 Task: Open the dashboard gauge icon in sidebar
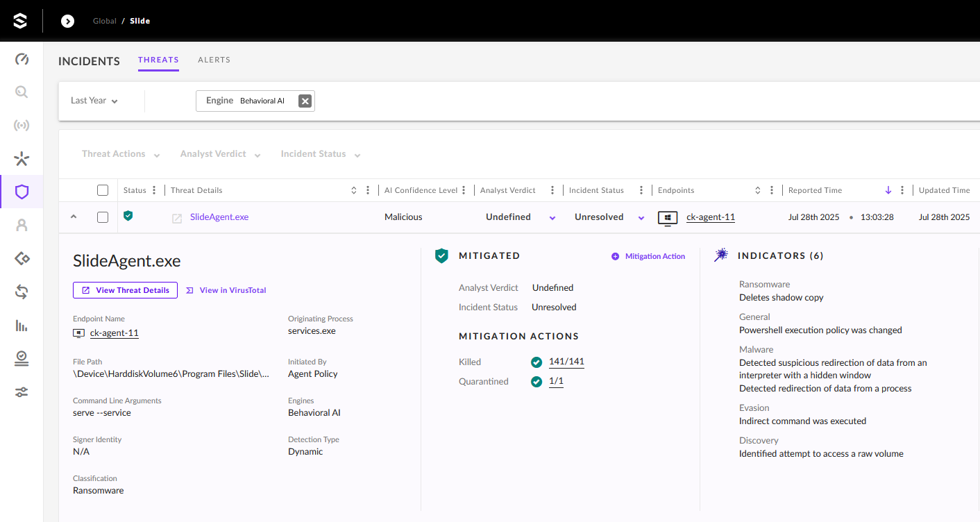[x=22, y=59]
